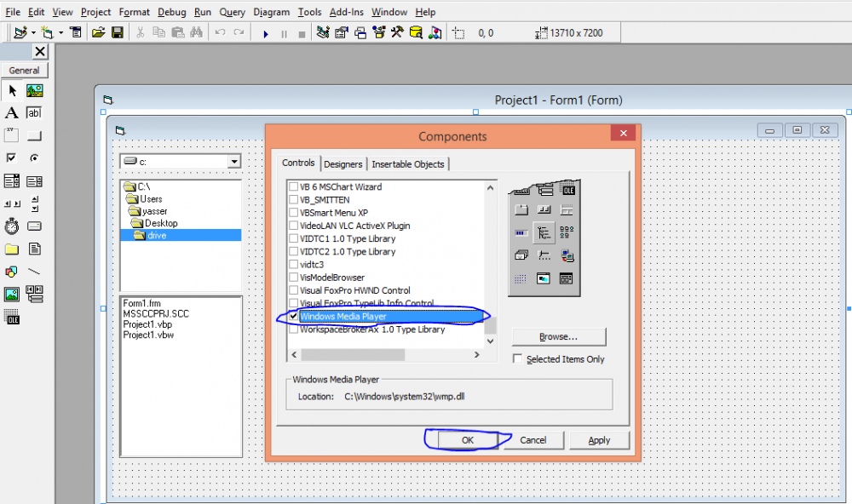Select the FileListBox control in the toolbox
Screen dimensions: 852x504
pyautogui.click(x=34, y=249)
